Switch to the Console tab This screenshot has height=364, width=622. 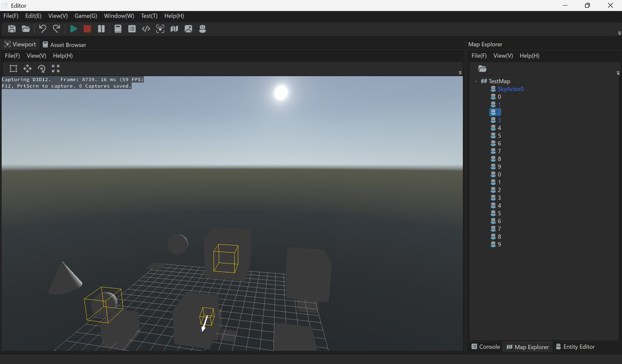(x=486, y=347)
